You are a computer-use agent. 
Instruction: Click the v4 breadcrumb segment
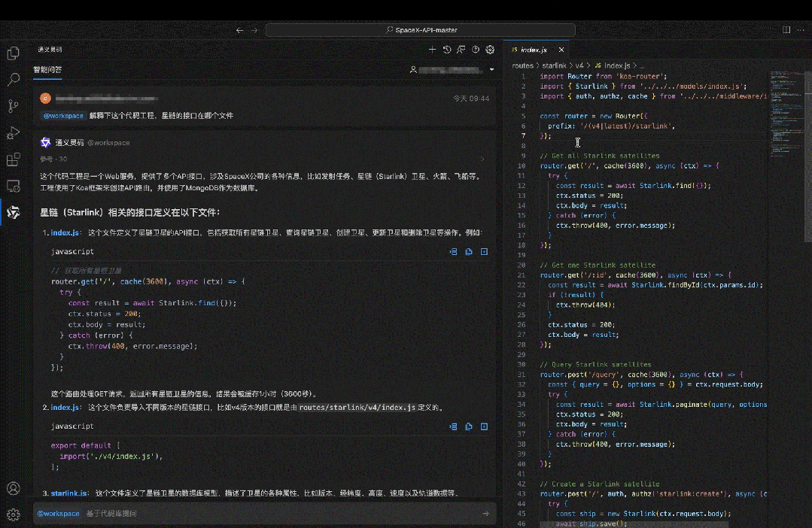coord(579,65)
